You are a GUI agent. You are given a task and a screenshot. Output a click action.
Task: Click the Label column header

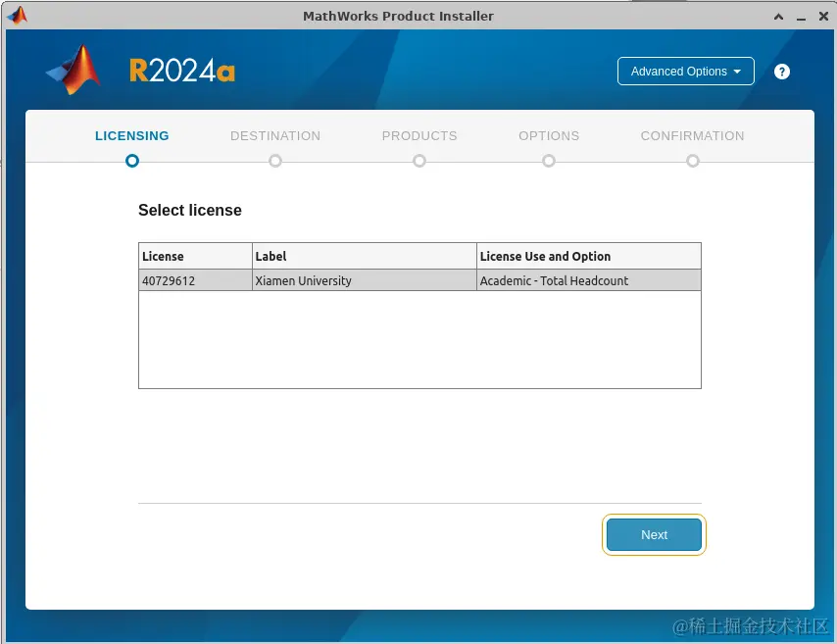click(x=364, y=256)
